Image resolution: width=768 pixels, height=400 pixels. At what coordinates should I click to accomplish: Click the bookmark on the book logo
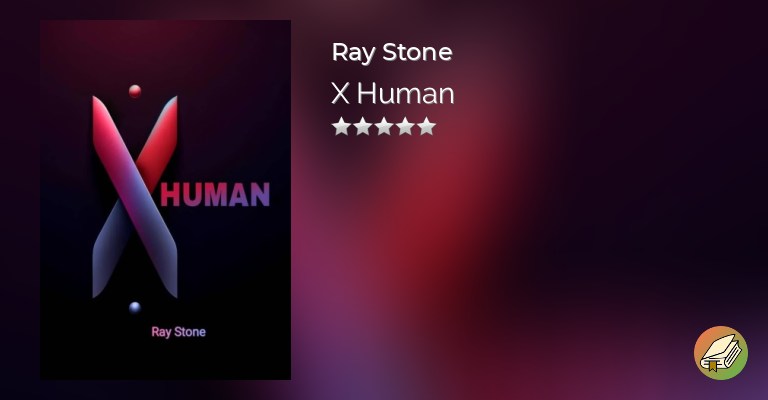pos(713,365)
